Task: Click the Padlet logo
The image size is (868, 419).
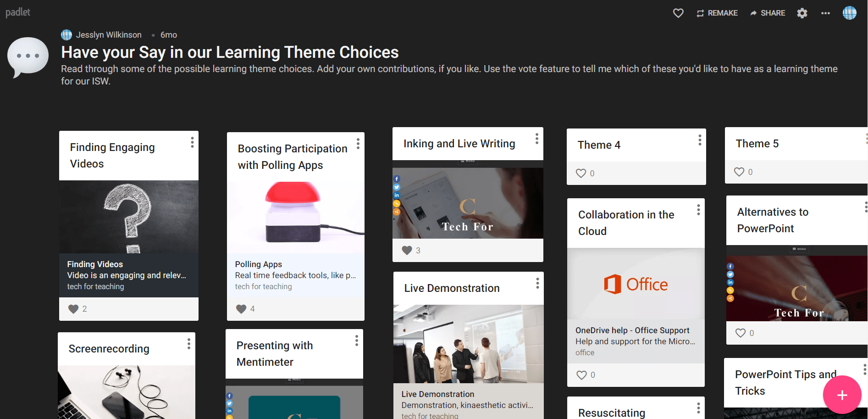Action: (x=17, y=12)
